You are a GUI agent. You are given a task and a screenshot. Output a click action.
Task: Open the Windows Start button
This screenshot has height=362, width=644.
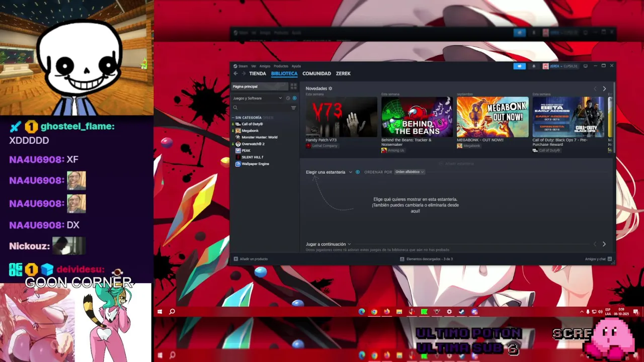[x=159, y=312]
